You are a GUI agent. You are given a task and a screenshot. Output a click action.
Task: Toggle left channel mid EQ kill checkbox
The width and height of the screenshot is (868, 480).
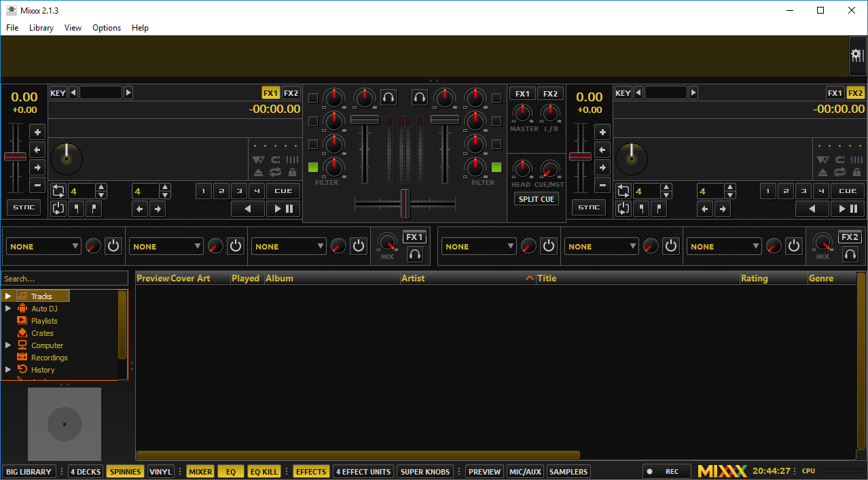(313, 121)
